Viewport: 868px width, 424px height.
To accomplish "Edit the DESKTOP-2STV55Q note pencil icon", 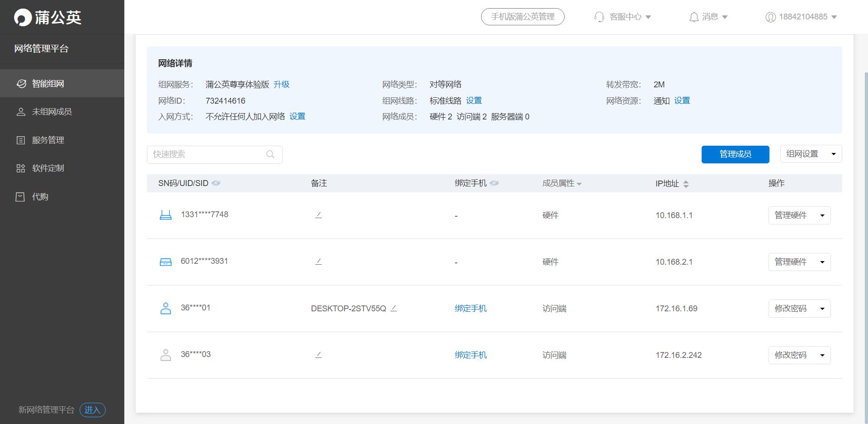I will click(393, 308).
